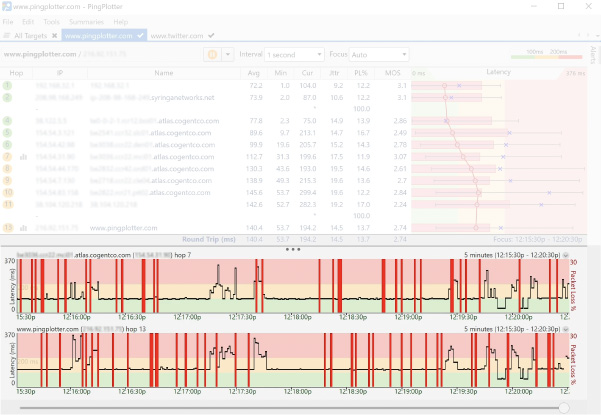Screen dimensions: 601x415
Task: Click the Min column header
Action: tap(281, 73)
